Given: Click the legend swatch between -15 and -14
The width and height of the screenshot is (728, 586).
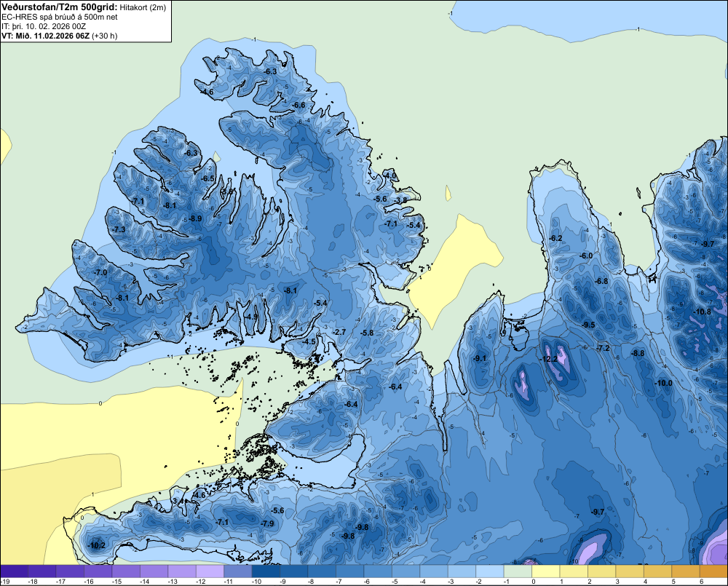Looking at the screenshot, I should (x=126, y=571).
